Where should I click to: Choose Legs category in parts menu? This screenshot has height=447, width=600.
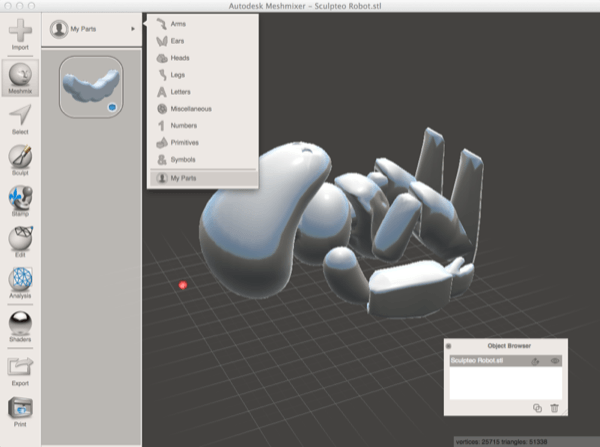(203, 75)
